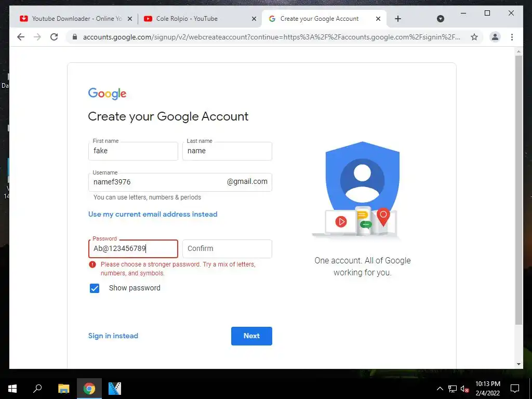The height and width of the screenshot is (399, 532).
Task: Click Use my current email address instead
Action: coord(153,214)
